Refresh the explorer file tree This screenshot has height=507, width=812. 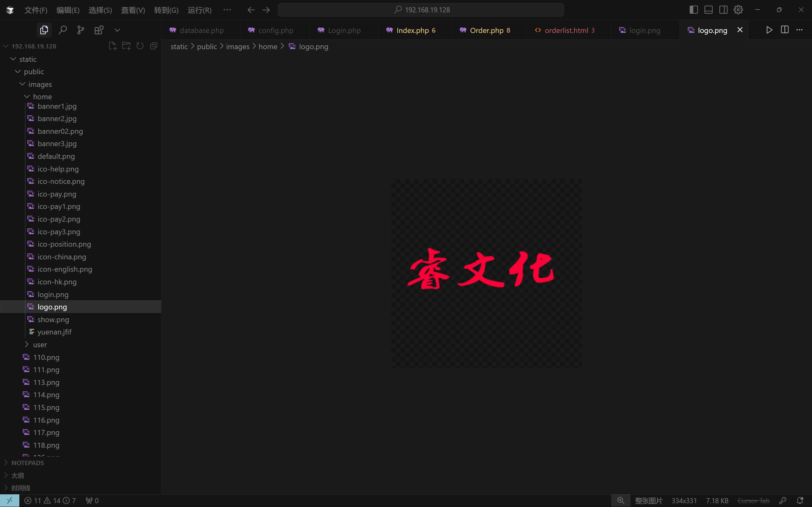140,46
